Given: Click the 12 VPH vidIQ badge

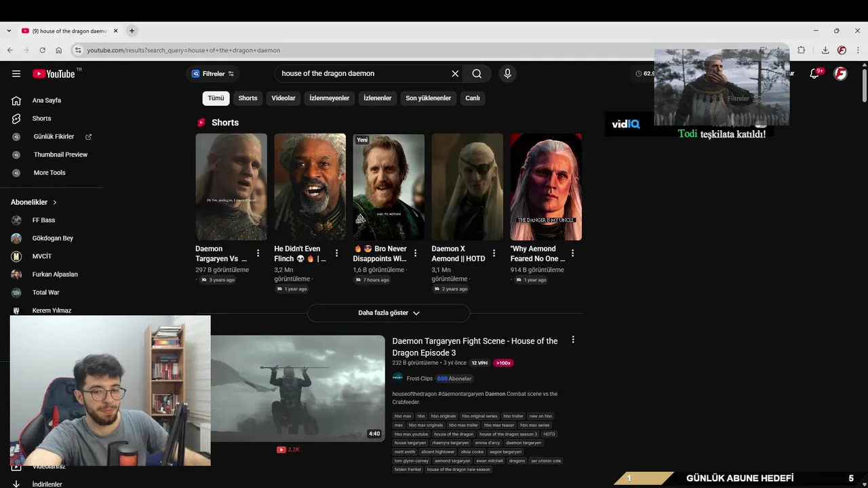Looking at the screenshot, I should point(479,363).
